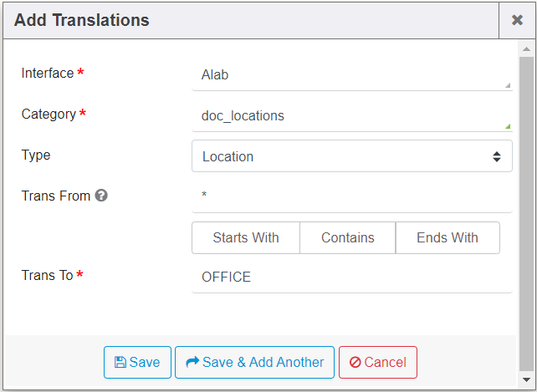537x392 pixels.
Task: Toggle the Ends With option
Action: point(447,237)
